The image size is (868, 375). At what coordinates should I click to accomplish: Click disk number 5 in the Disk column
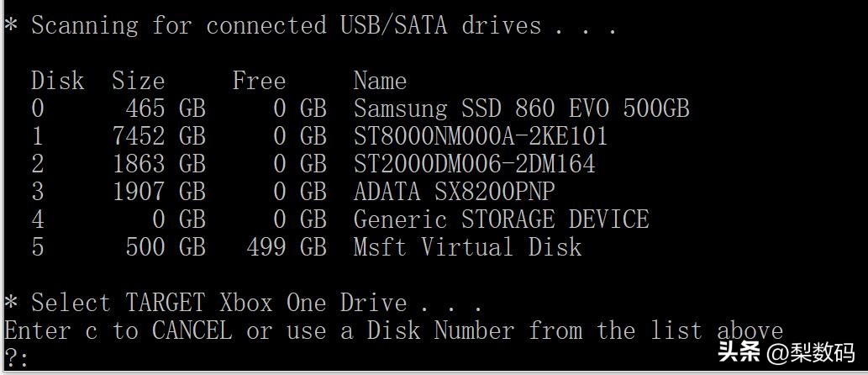tap(37, 247)
